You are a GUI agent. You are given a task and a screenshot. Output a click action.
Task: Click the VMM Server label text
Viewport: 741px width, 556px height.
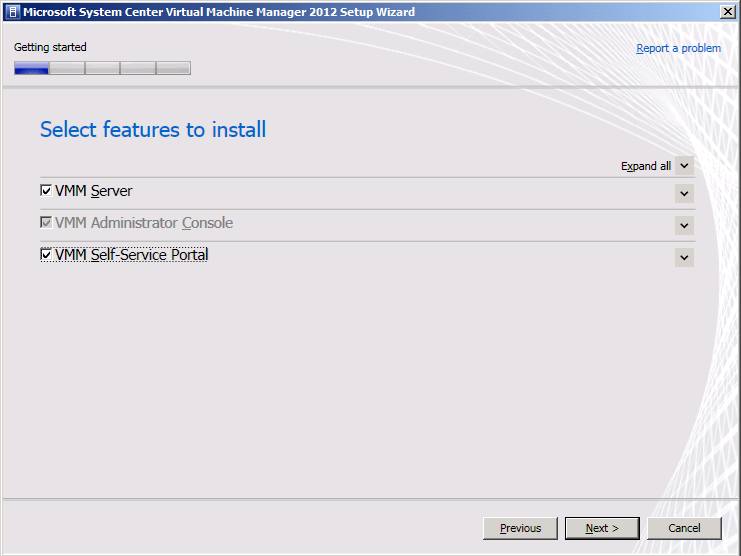94,191
